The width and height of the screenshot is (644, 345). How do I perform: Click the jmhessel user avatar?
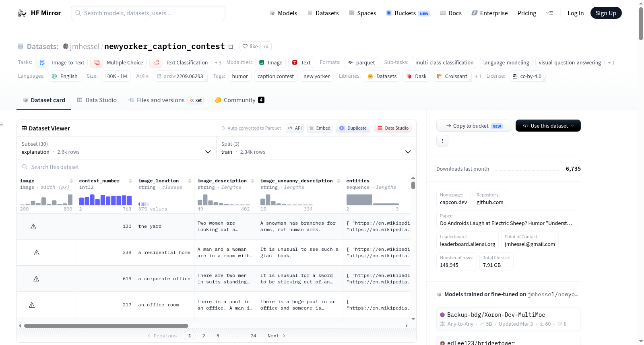[66, 46]
